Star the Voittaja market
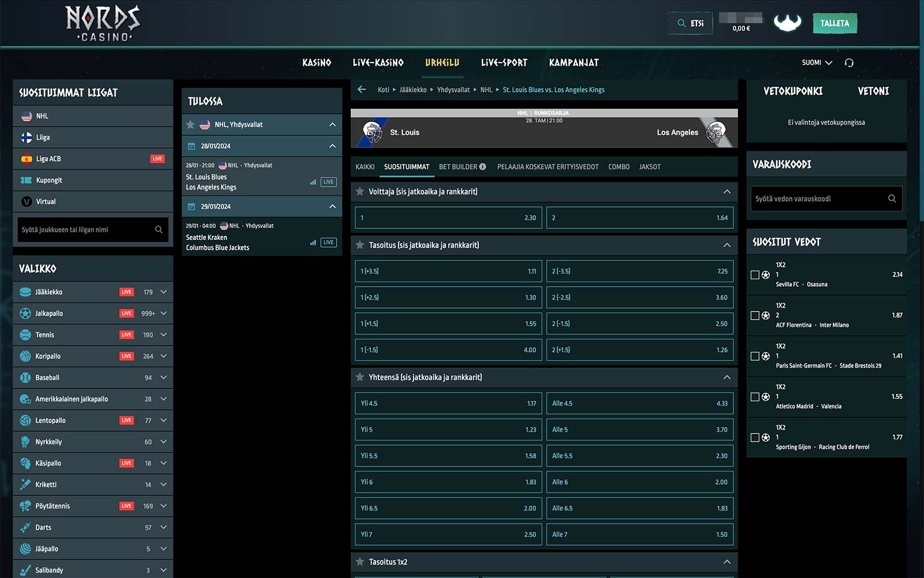This screenshot has width=924, height=578. pyautogui.click(x=360, y=192)
